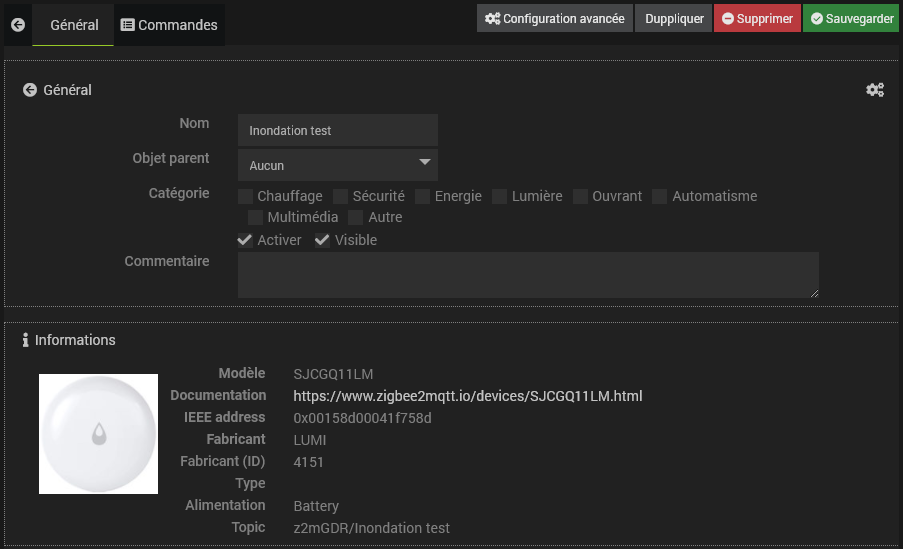Tick the Multimédia category checkbox
This screenshot has height=549, width=903.
click(256, 217)
